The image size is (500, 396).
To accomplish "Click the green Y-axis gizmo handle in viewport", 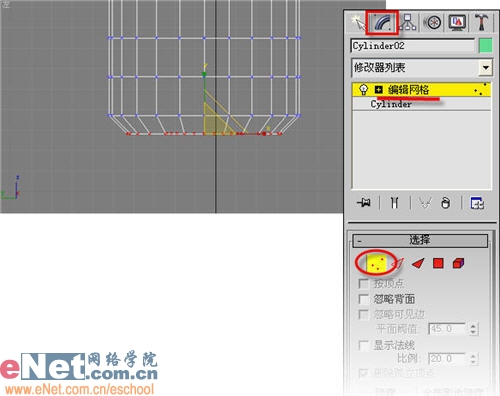I will pyautogui.click(x=204, y=74).
